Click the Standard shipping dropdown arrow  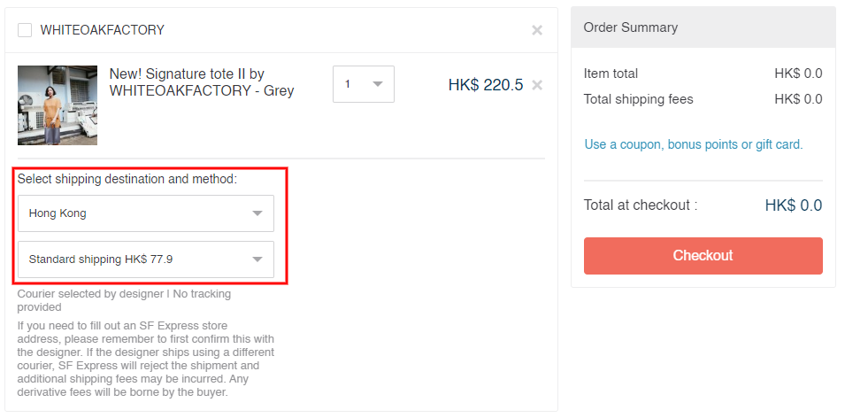click(x=257, y=259)
